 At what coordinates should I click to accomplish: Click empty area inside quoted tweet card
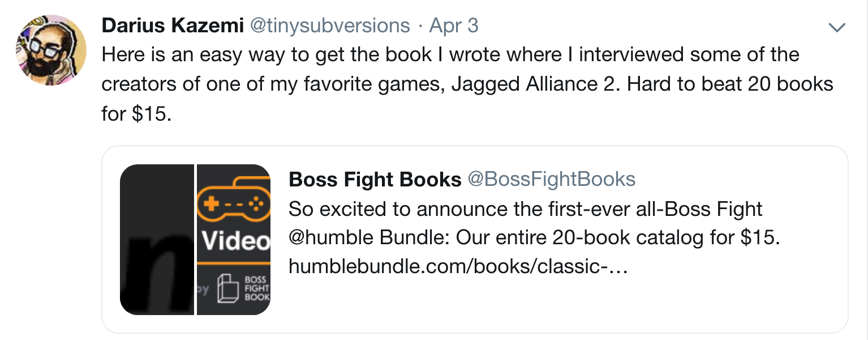coord(736,295)
